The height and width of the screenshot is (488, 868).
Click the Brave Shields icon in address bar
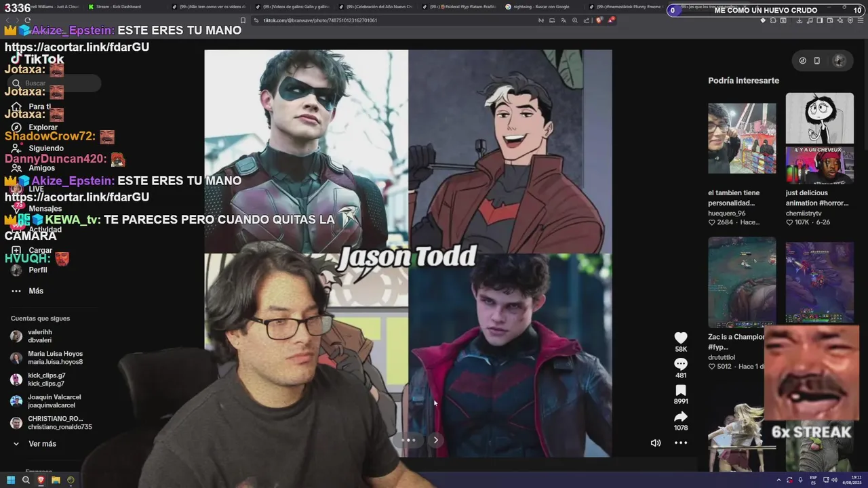599,20
